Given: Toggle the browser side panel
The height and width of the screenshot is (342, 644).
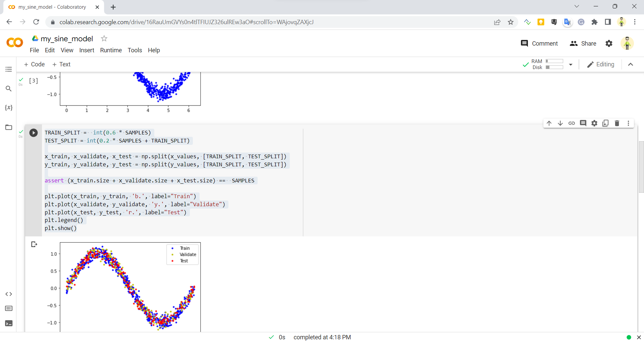Looking at the screenshot, I should pos(608,22).
